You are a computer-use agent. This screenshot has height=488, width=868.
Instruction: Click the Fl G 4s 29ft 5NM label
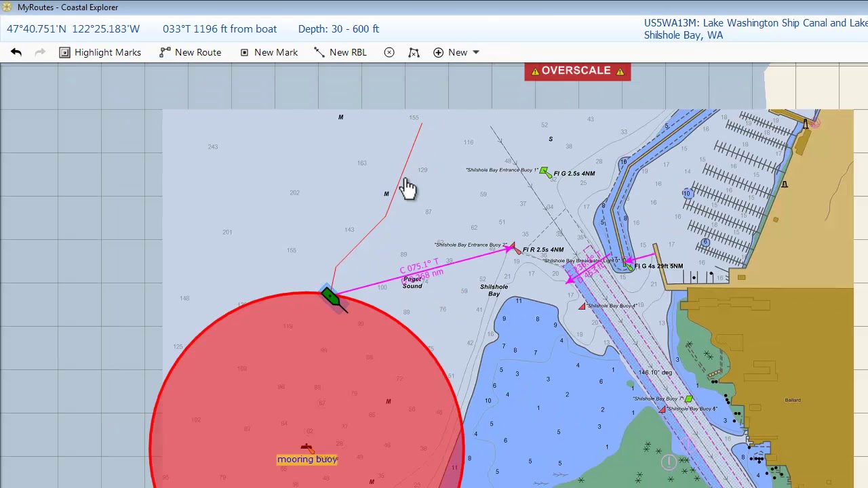point(658,266)
